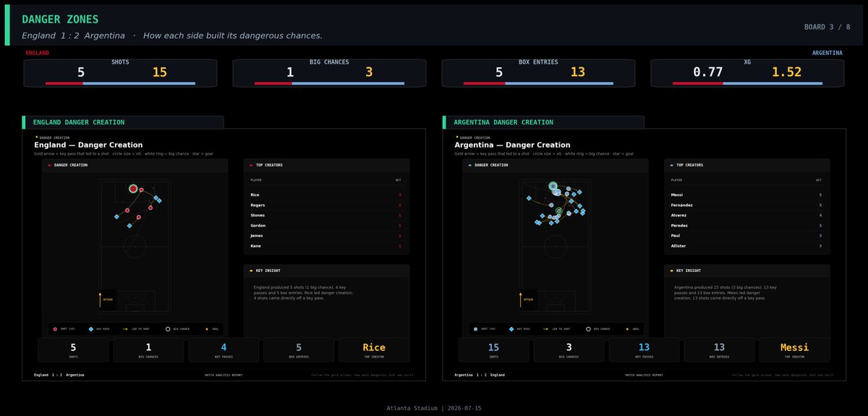Screen dimensions: 868x416
Task: Select the Paredes row in Top Creators
Action: 746,226
